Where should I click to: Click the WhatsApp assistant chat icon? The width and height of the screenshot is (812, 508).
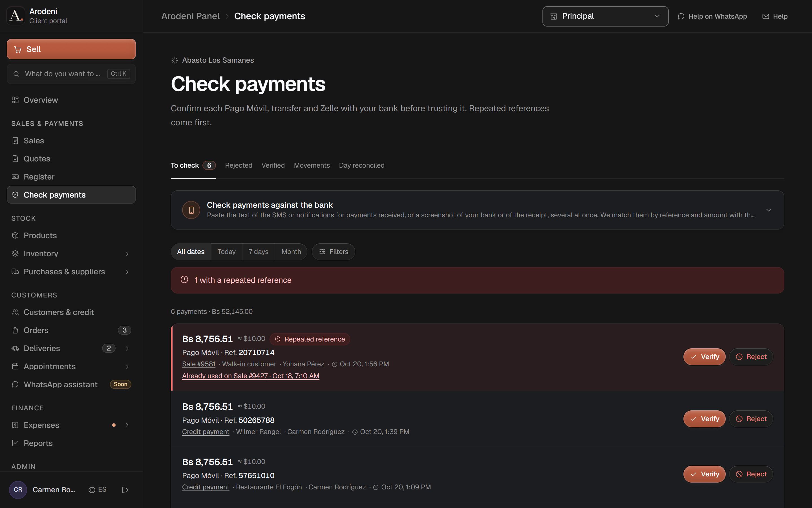click(x=15, y=384)
